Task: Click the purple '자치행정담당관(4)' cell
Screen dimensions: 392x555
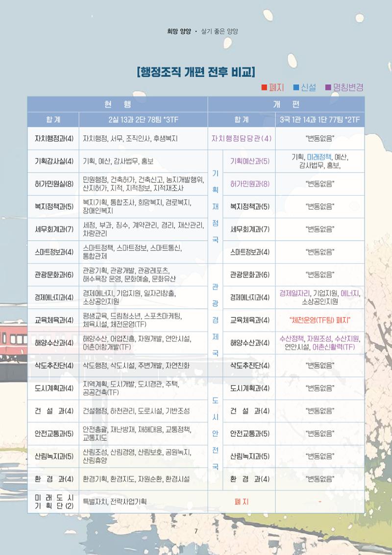Action: coord(242,138)
